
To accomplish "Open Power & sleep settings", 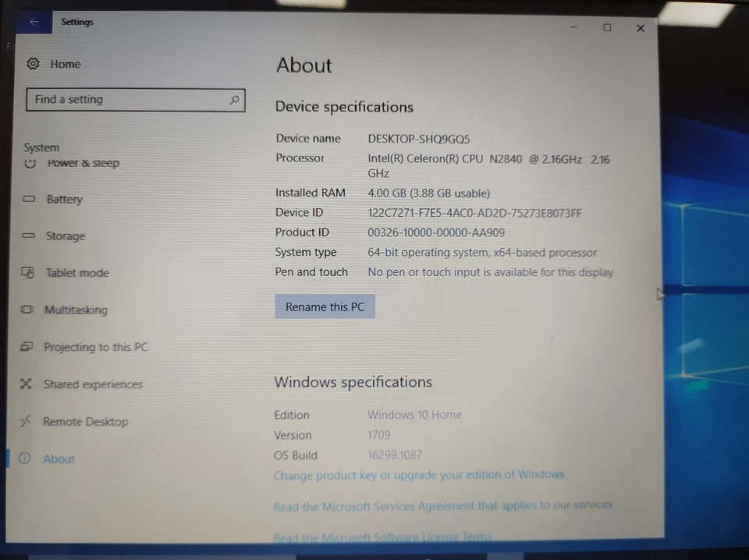I will coord(83,162).
